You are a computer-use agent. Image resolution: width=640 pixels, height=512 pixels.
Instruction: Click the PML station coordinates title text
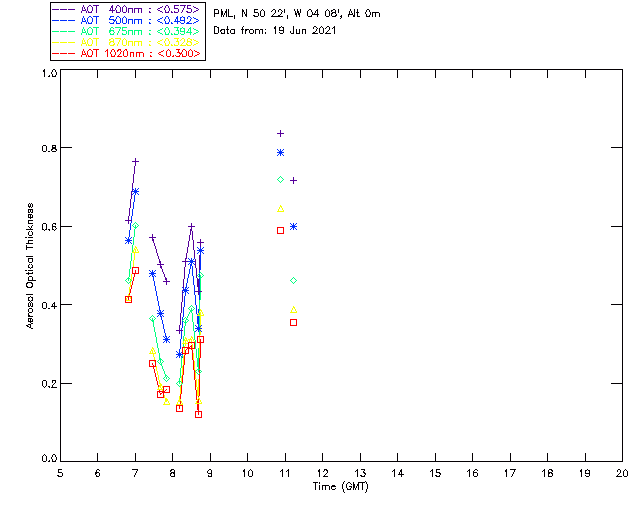[x=297, y=13]
